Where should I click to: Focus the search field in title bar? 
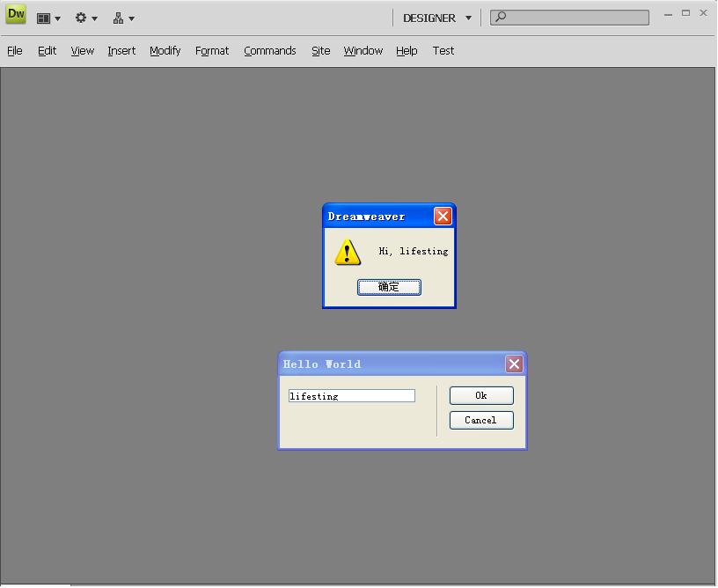point(569,18)
